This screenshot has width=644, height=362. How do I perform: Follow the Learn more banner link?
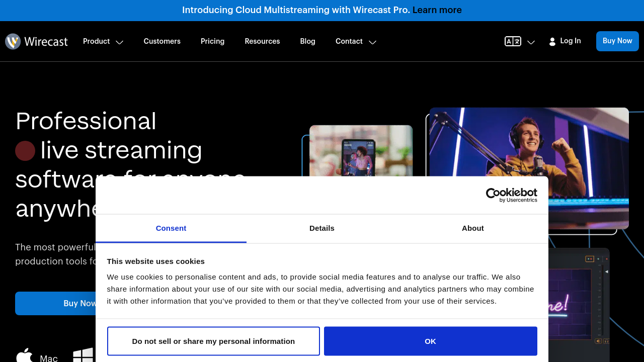coord(437,10)
